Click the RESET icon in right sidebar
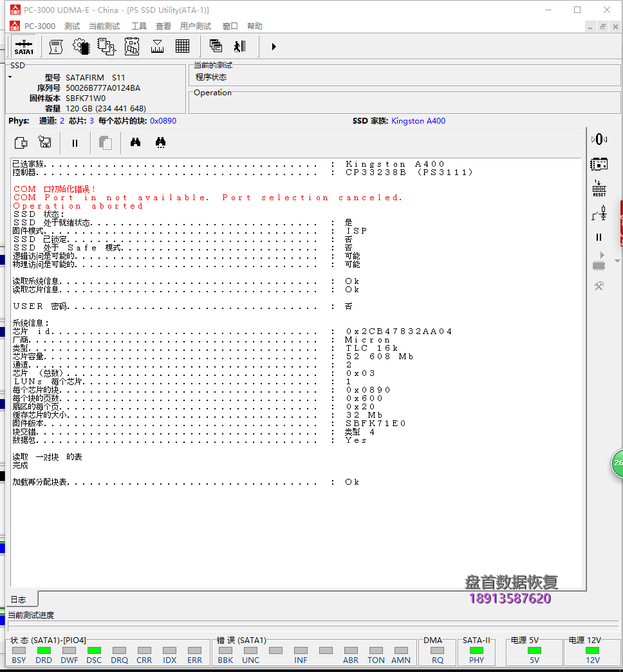This screenshot has height=672, width=623. (x=599, y=189)
